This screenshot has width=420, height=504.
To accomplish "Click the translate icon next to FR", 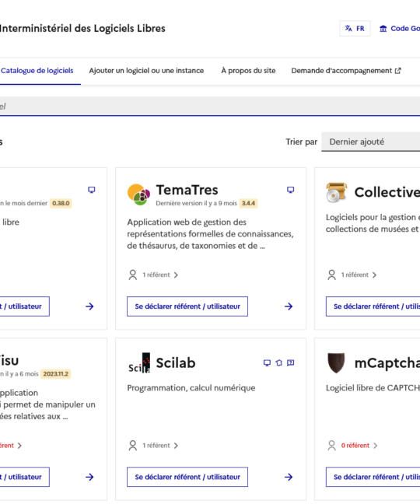I will 348,29.
